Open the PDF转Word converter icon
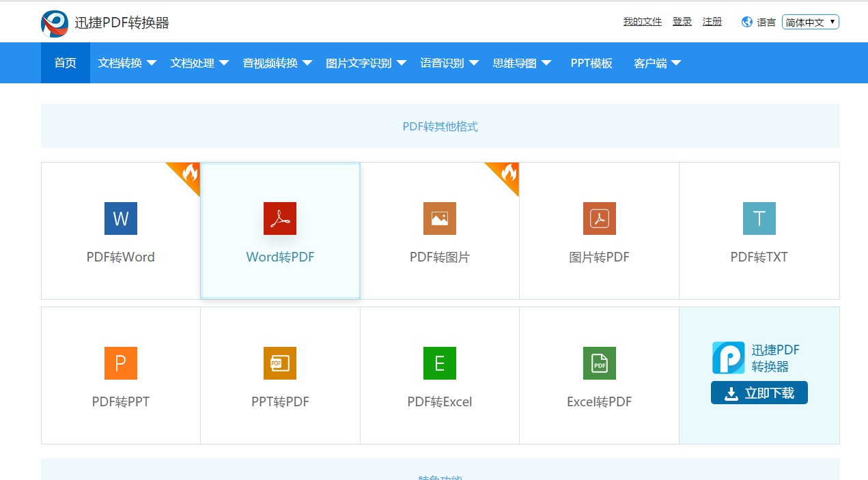Viewport: 868px width, 480px height. (121, 218)
